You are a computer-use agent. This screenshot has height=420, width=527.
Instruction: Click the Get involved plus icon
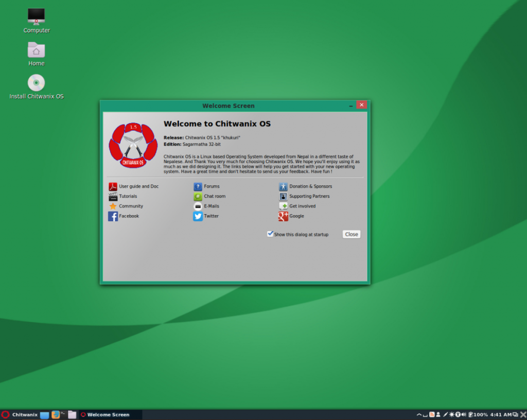(x=284, y=206)
